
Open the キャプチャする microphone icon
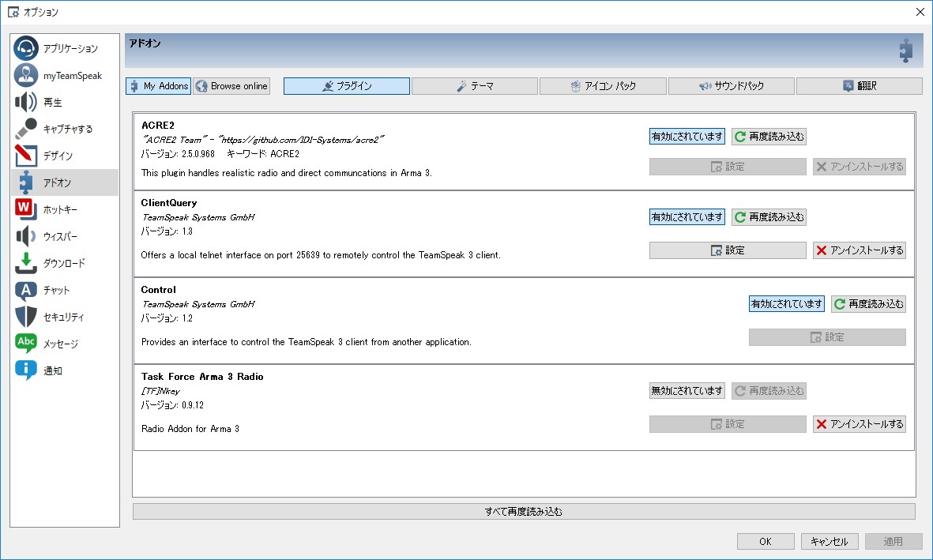pyautogui.click(x=25, y=129)
